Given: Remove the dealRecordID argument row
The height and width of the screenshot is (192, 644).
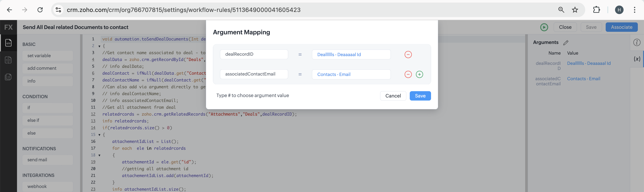Looking at the screenshot, I should pos(408,55).
